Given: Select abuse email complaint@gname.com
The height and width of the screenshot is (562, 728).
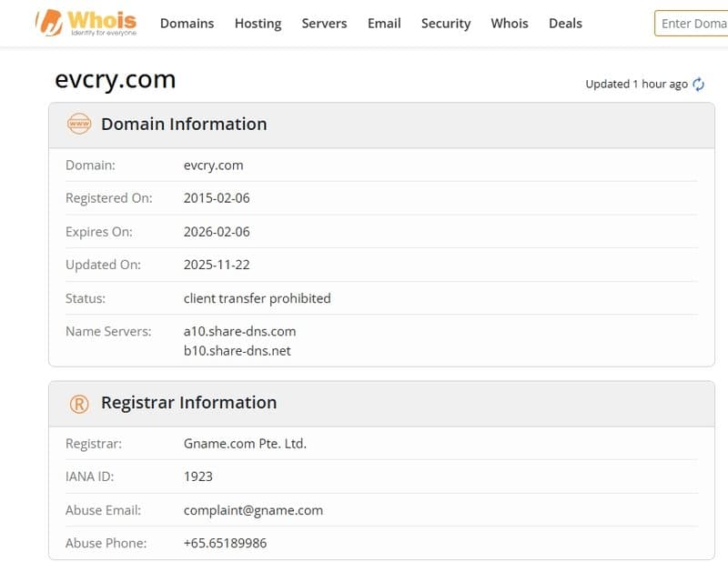Looking at the screenshot, I should (x=254, y=510).
